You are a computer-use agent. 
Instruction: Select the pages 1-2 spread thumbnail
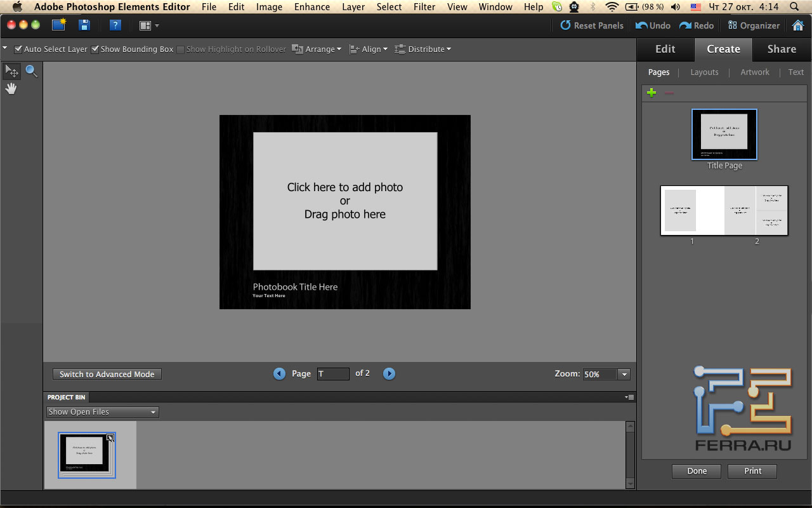(724, 211)
